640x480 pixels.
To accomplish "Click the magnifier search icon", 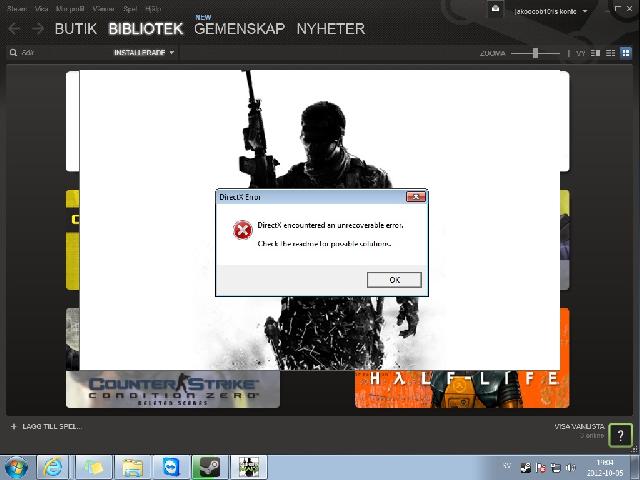I will click(x=13, y=53).
